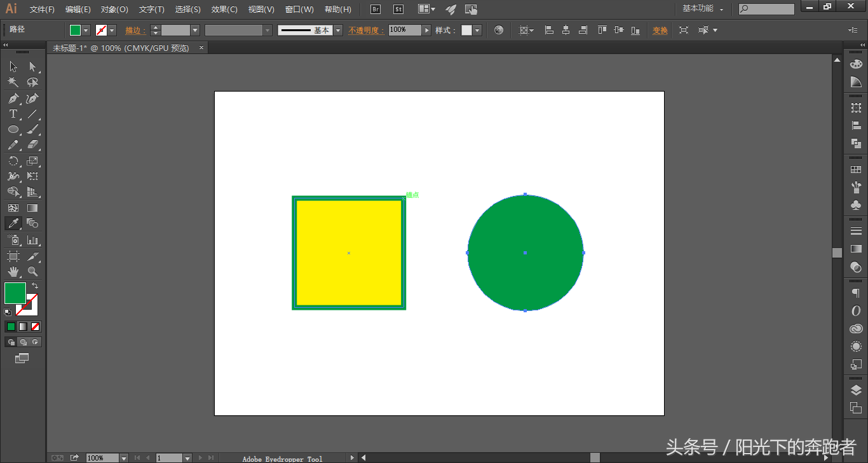
Task: Select the Hand tool
Action: pos(13,272)
